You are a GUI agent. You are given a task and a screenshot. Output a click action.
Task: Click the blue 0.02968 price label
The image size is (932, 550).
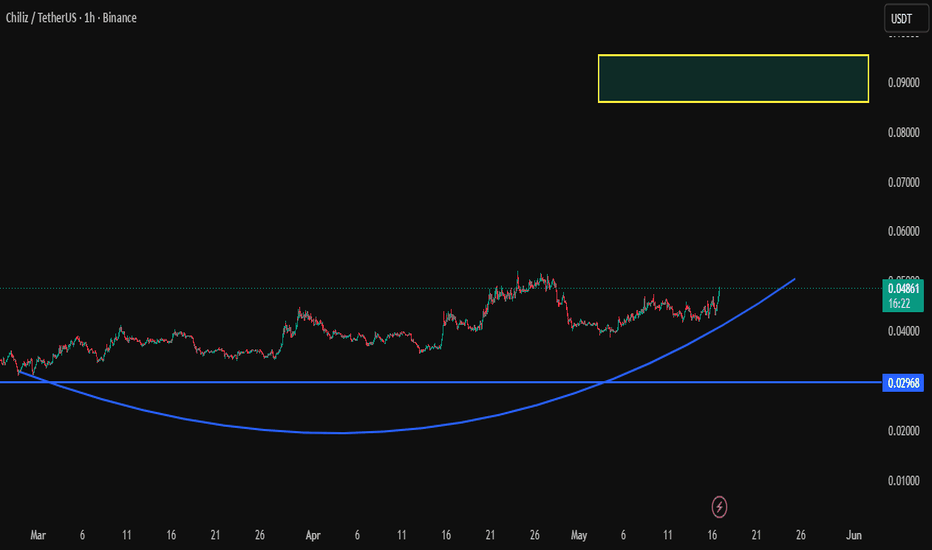[903, 383]
